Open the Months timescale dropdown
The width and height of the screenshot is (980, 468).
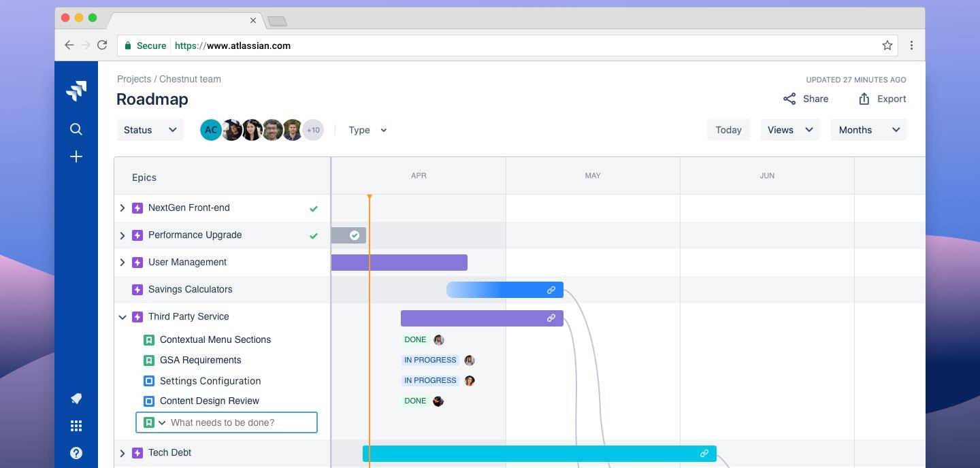pyautogui.click(x=868, y=130)
